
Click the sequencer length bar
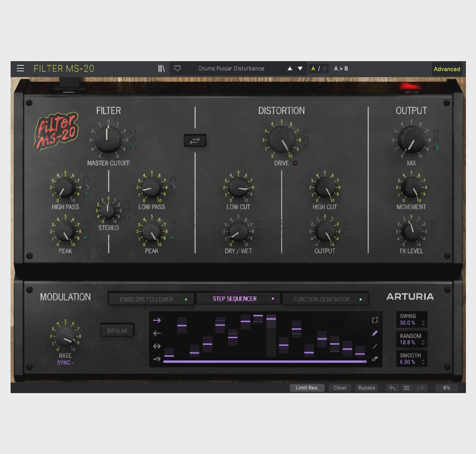264,361
